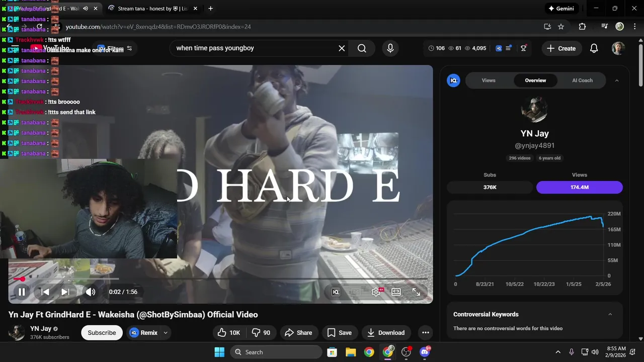Toggle theater mode in video player
This screenshot has width=644, height=362.
point(396,292)
